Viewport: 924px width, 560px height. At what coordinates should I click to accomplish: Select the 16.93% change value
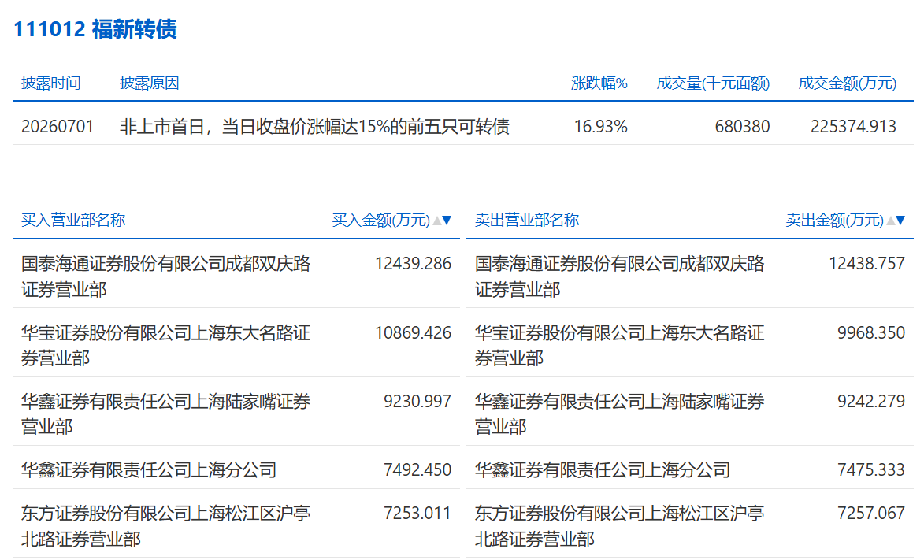click(x=600, y=127)
